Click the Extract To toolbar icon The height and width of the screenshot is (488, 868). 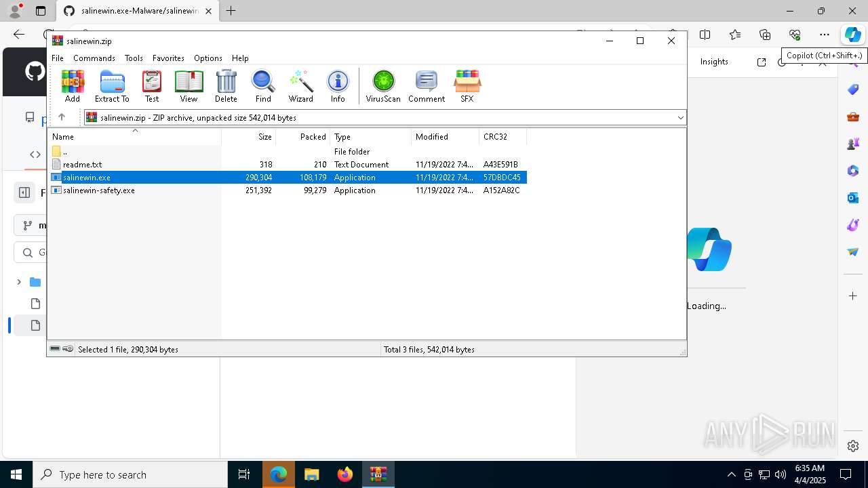(112, 86)
